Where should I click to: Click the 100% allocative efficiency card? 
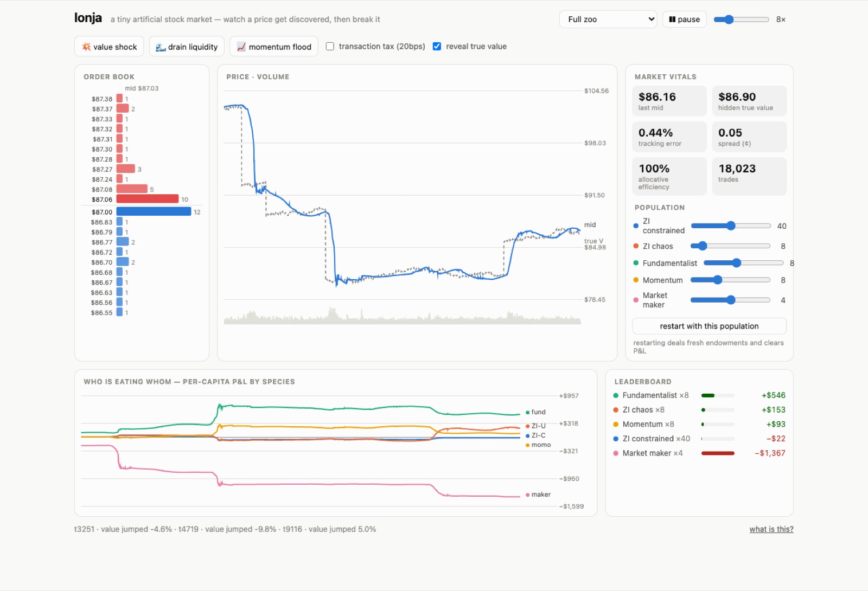point(669,176)
